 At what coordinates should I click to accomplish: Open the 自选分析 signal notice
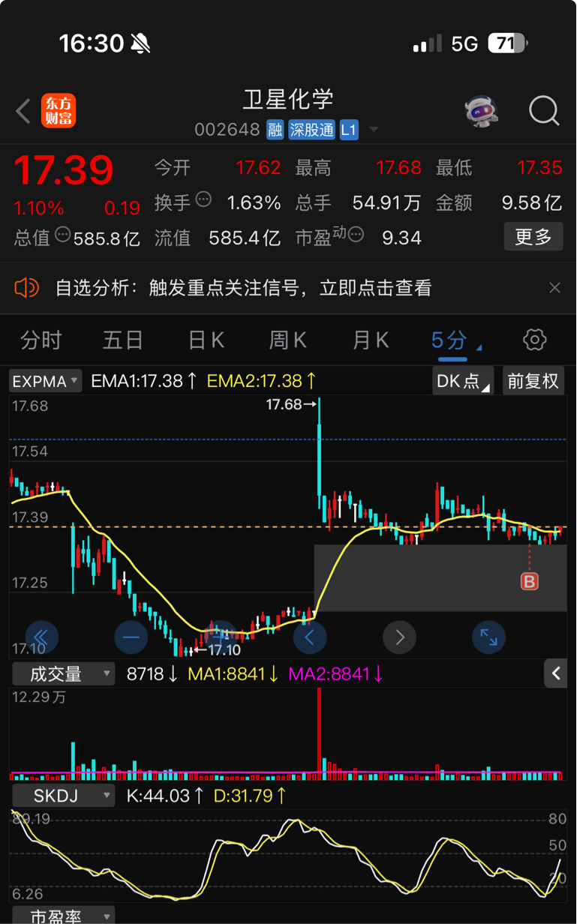tap(244, 287)
